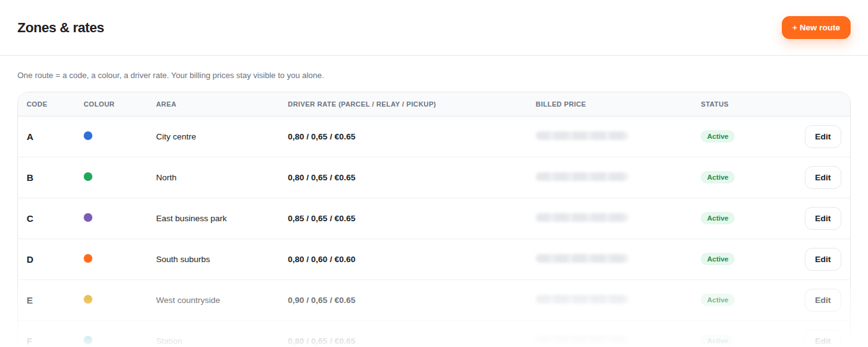This screenshot has width=868, height=347.
Task: Click Active badge for West countryside
Action: pyautogui.click(x=717, y=300)
